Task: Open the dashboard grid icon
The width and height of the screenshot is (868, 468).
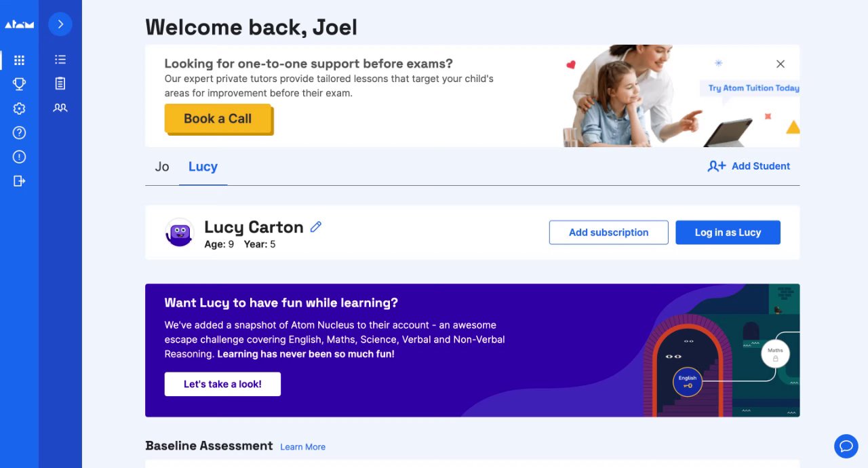Action: [x=19, y=60]
